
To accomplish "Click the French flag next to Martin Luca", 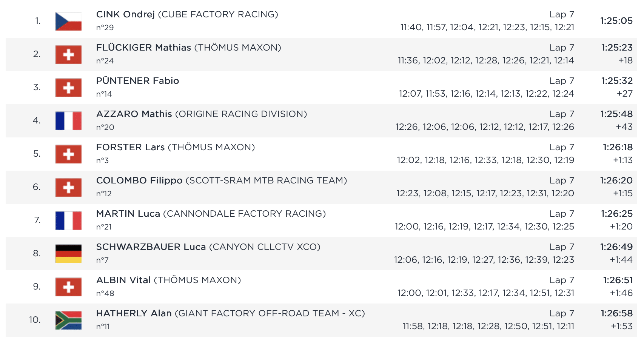I will point(68,220).
